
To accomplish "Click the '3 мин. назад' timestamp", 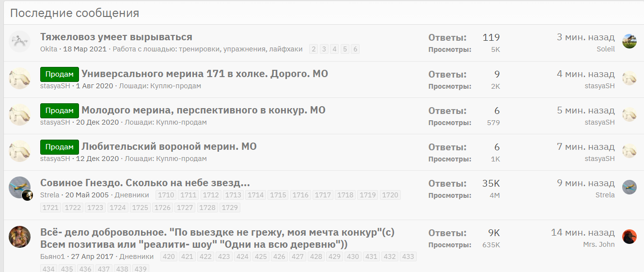I will click(x=585, y=37).
